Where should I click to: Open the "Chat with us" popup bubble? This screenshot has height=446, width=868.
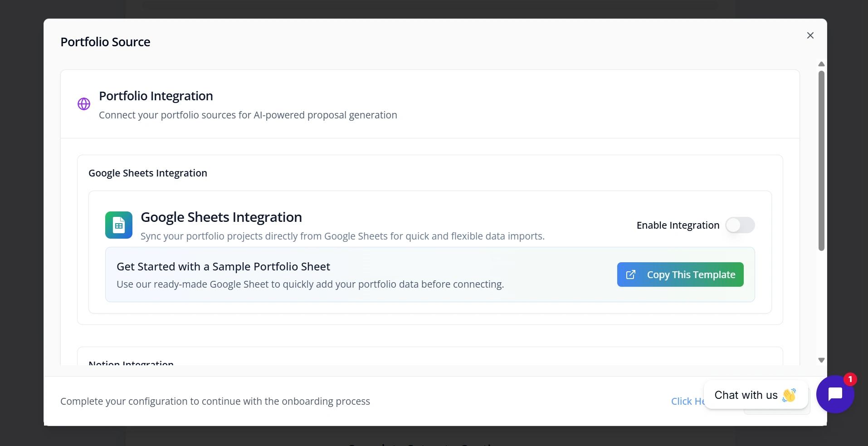(x=746, y=395)
